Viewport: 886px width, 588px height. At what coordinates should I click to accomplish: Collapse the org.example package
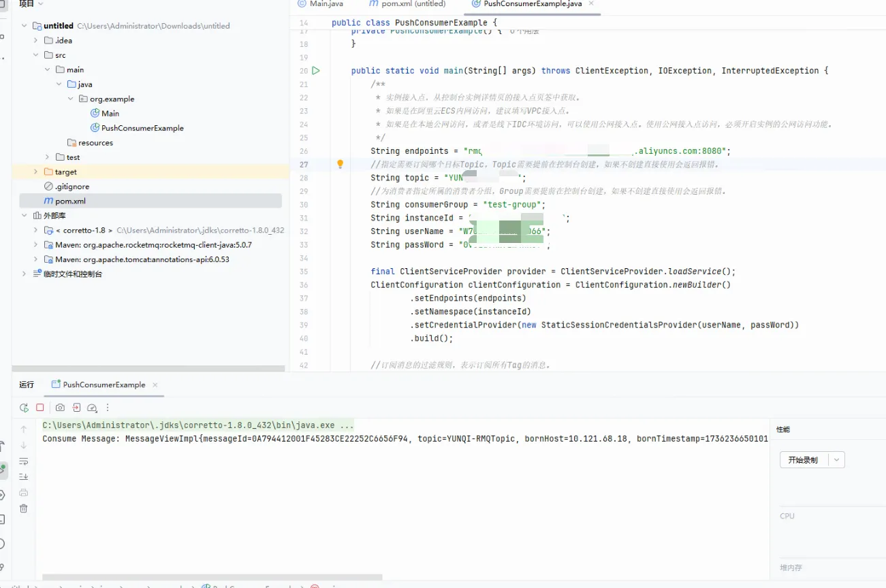[x=71, y=99]
